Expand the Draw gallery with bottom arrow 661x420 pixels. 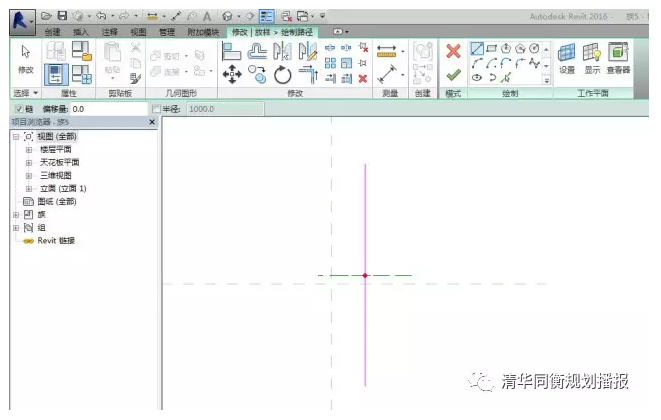point(547,80)
